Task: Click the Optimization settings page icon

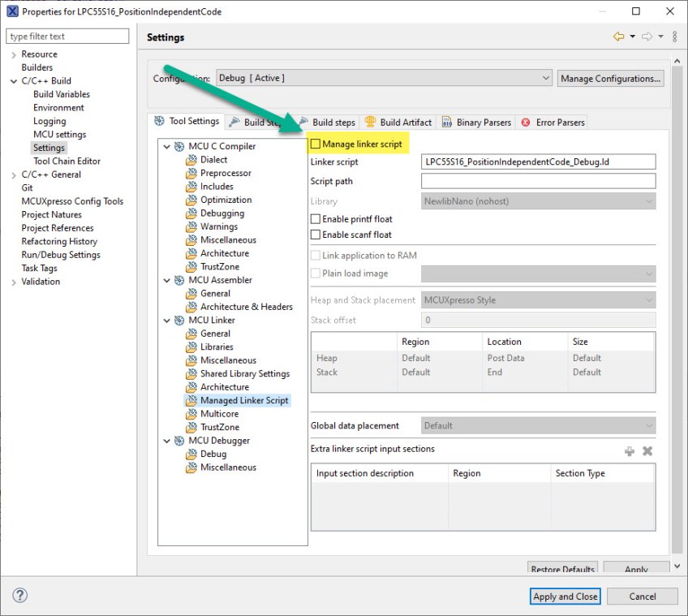Action: pyautogui.click(x=191, y=200)
